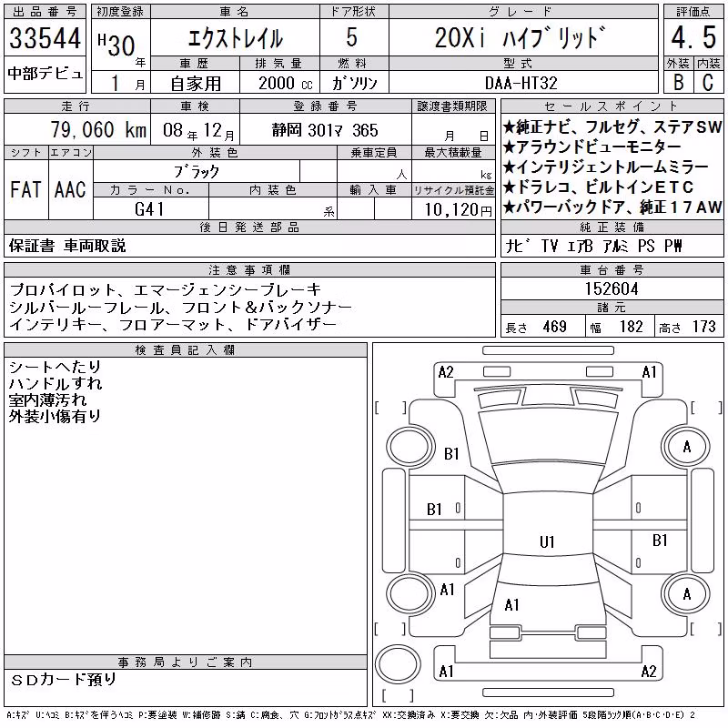Click the height value 173
Screen dimensions: 728x728
click(x=704, y=327)
